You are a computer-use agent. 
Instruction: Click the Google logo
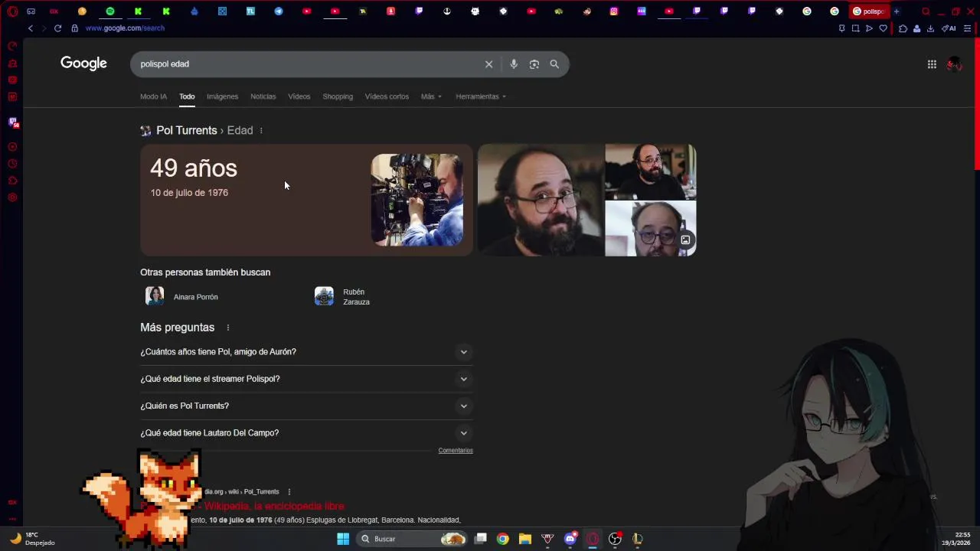[x=83, y=64]
